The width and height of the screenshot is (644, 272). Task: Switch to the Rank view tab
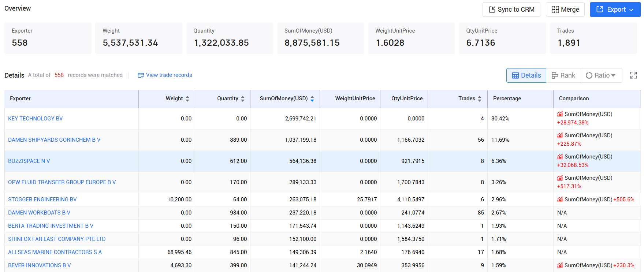(563, 75)
